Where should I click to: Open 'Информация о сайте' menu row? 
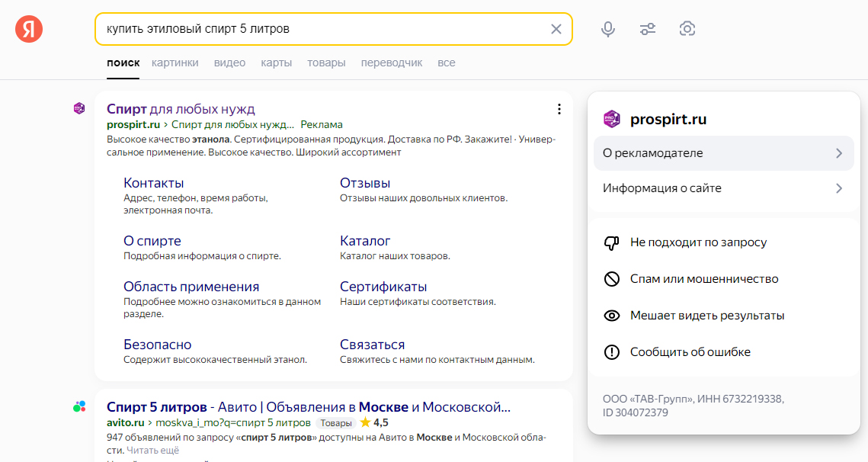[724, 188]
